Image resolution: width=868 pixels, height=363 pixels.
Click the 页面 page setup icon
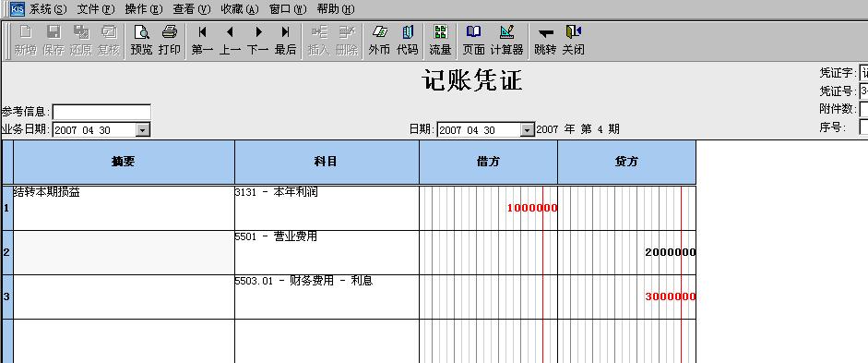pos(473,40)
